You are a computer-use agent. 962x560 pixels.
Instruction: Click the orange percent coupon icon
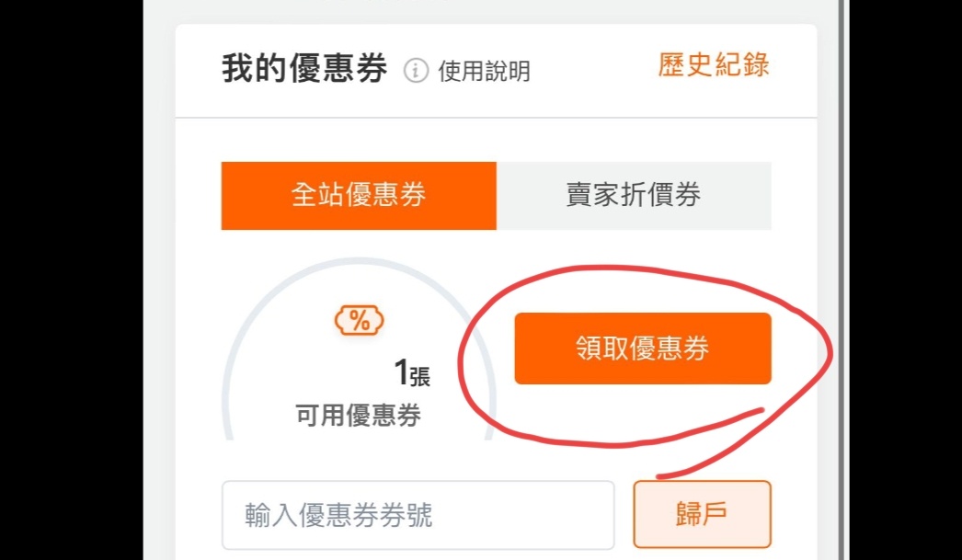coord(359,321)
